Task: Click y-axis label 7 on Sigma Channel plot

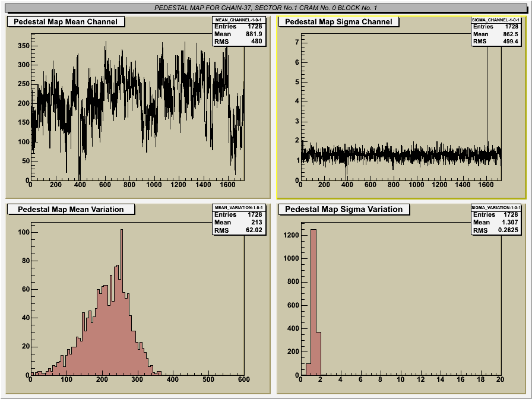Action: coord(297,42)
